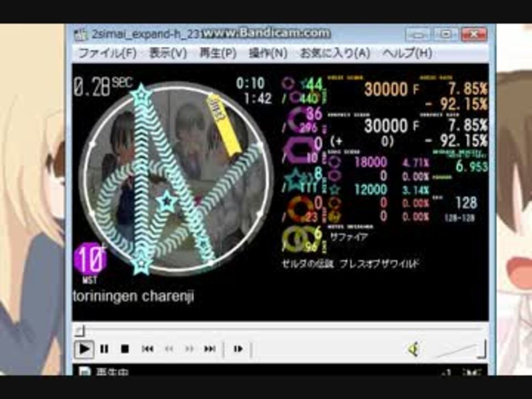Viewport: 532px width, 399px height.
Task: Open the お気に入り(A) menu
Action: coord(335,53)
